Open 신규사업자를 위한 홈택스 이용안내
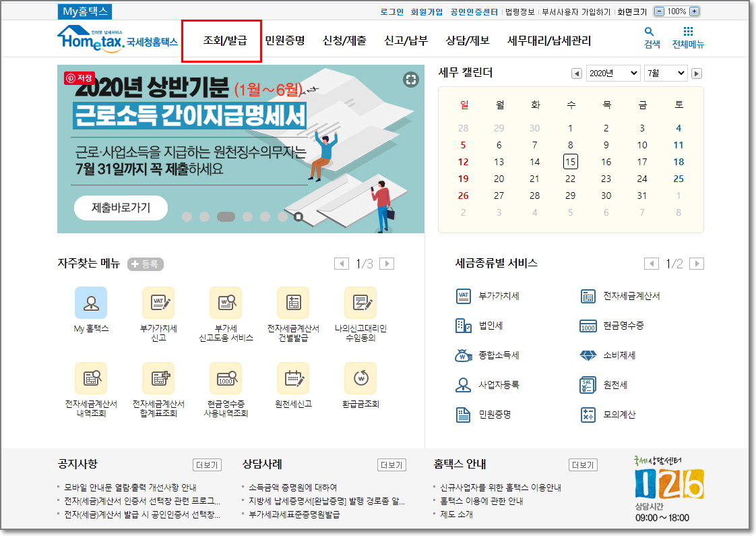Screen dimensions: 756x536 (x=501, y=487)
